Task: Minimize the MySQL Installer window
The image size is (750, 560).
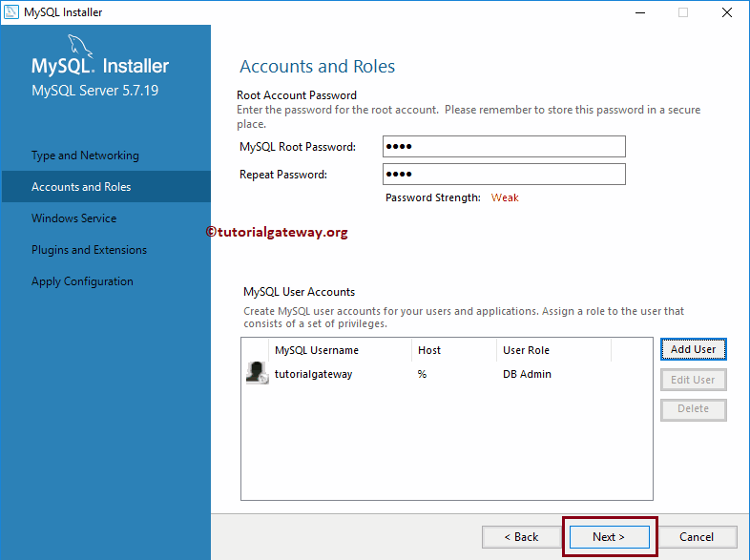Action: 640,12
